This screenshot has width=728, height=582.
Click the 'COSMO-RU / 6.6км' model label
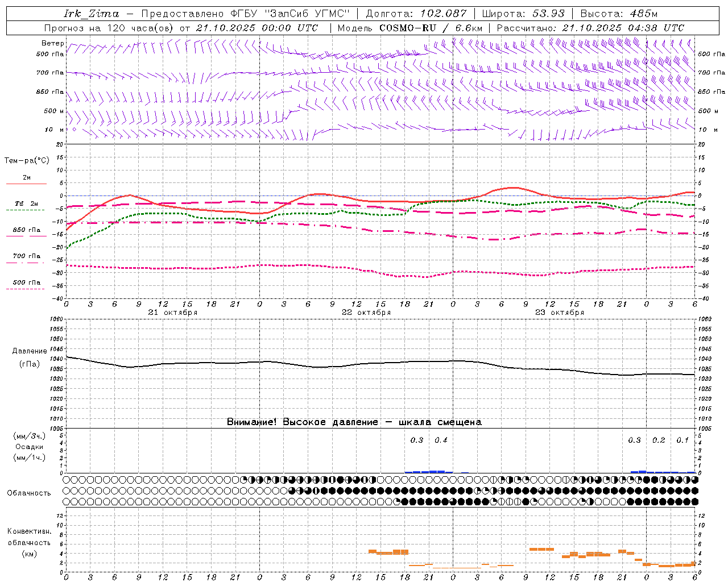coord(431,28)
